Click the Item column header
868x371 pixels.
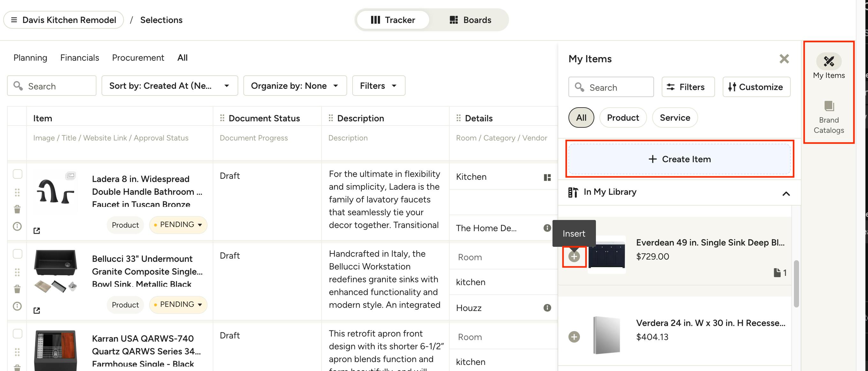point(42,118)
